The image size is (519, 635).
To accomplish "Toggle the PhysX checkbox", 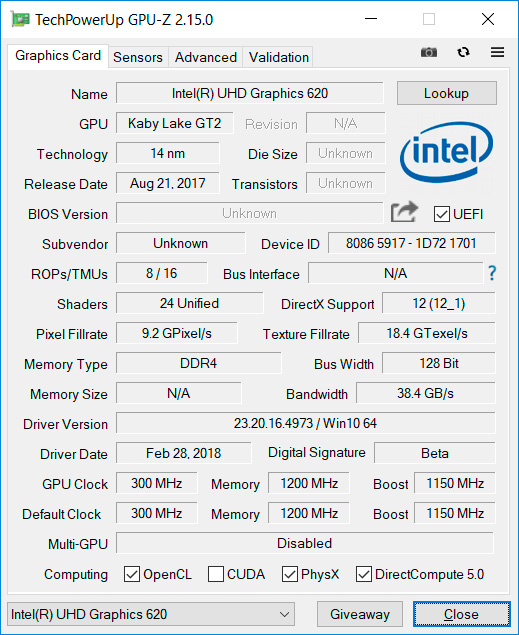I will [x=289, y=574].
